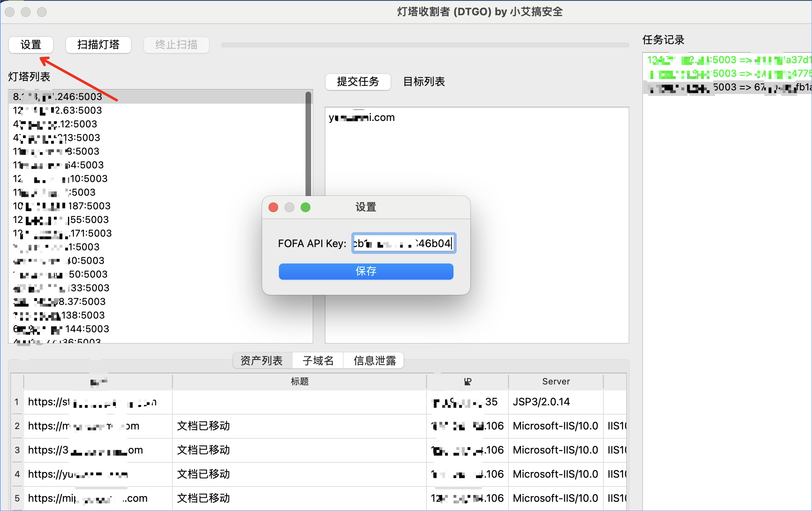Click the Server column header
This screenshot has width=812, height=511.
pyautogui.click(x=556, y=381)
